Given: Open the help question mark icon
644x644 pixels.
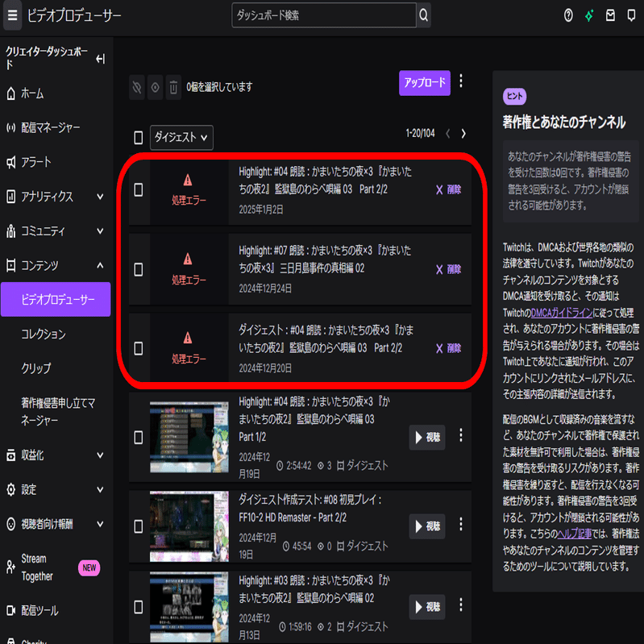Looking at the screenshot, I should (568, 15).
